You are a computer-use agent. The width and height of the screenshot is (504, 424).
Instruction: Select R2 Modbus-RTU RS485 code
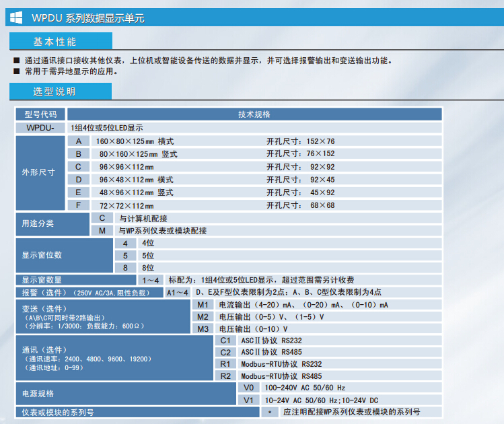point(226,376)
